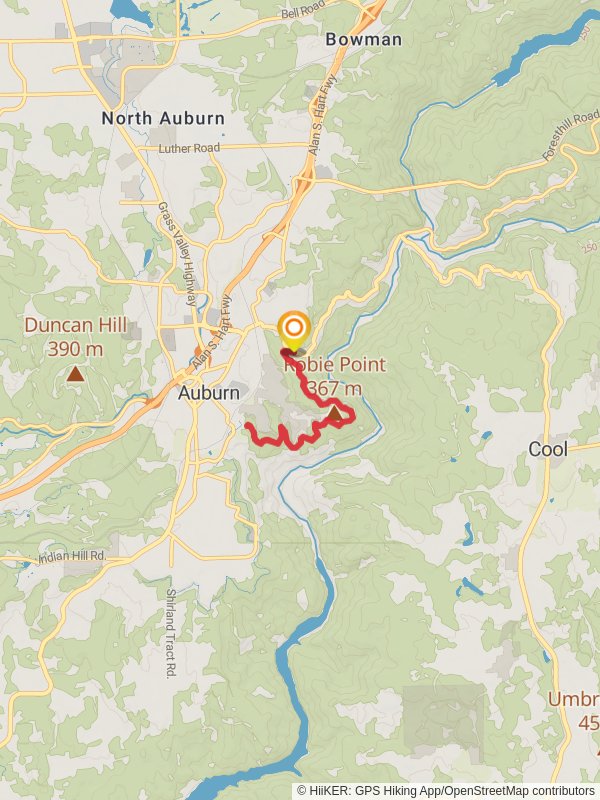The height and width of the screenshot is (800, 600).
Task: Click the Robie Point 367 m label
Action: coord(335,377)
